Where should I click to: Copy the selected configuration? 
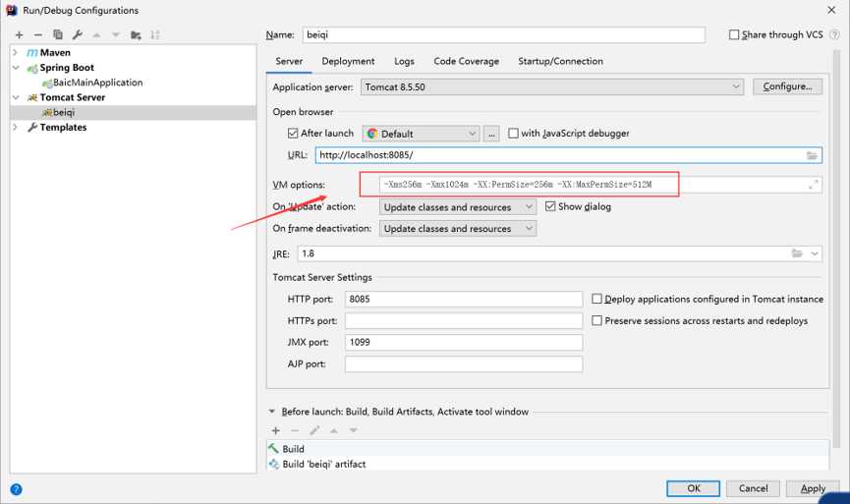tap(57, 35)
